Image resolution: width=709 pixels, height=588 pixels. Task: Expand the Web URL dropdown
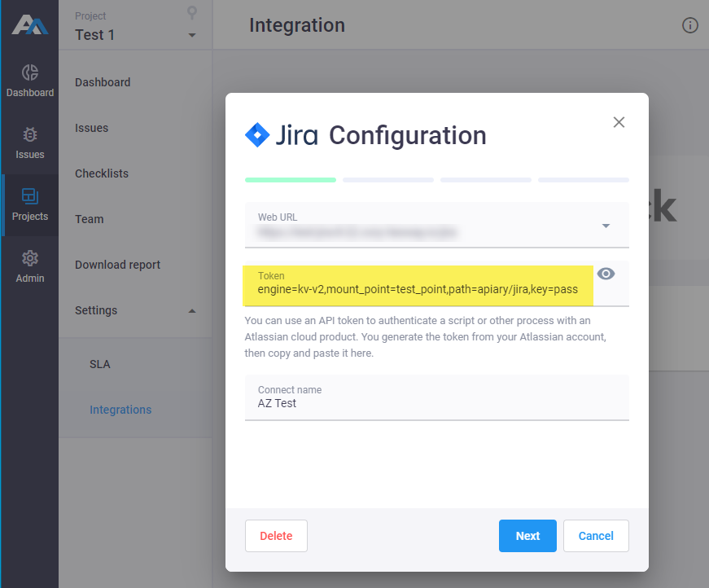606,226
